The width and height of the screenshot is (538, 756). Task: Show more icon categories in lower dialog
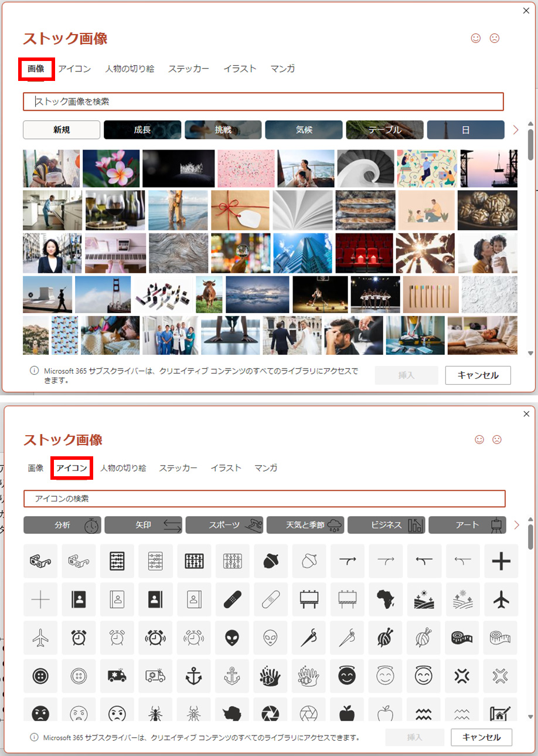(x=516, y=525)
